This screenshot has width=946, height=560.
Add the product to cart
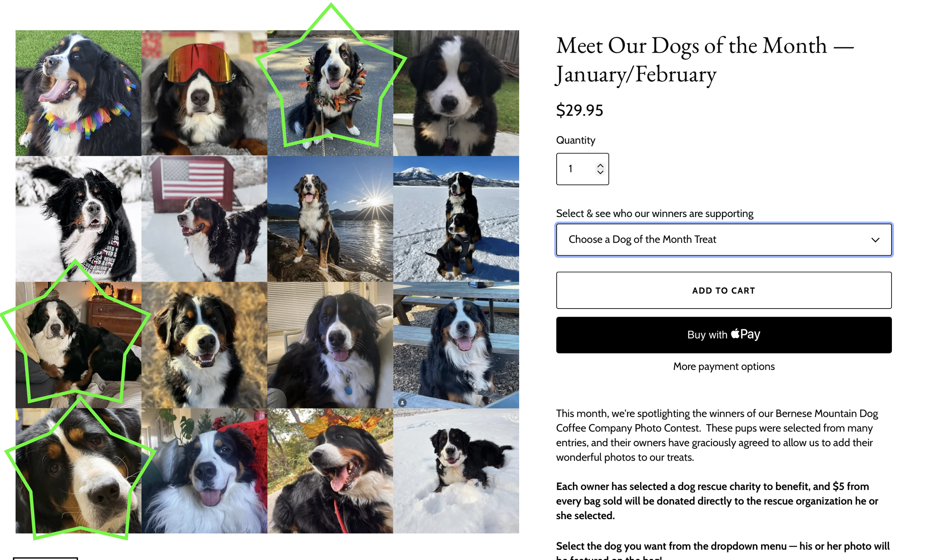pos(724,290)
